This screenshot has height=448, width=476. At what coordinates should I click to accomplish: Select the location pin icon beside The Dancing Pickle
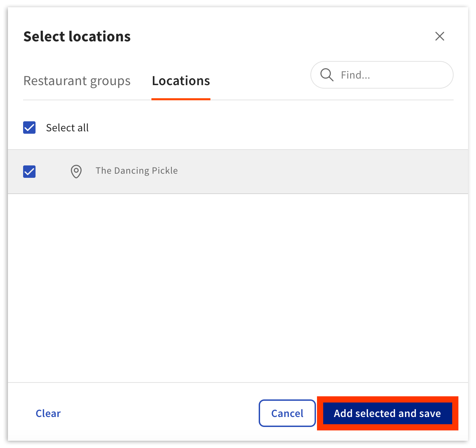coord(76,171)
